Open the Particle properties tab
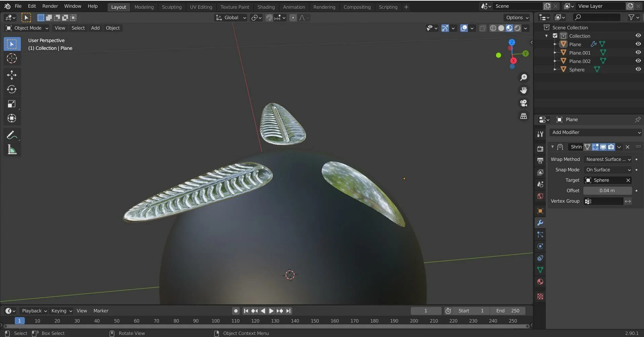 (540, 234)
